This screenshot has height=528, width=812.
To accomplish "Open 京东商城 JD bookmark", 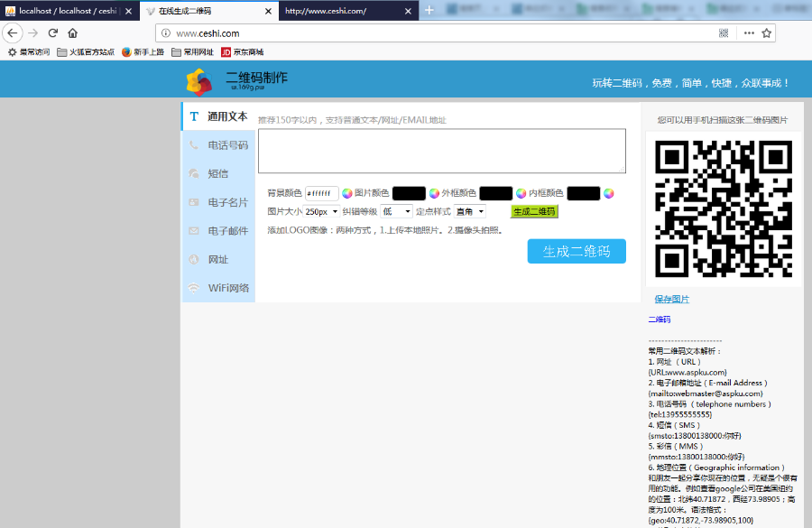I will point(243,51).
